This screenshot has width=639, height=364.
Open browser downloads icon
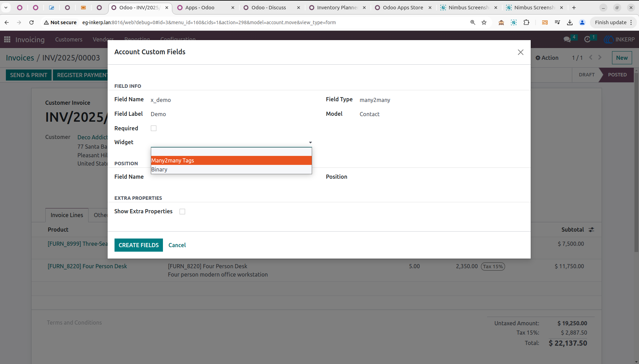[x=570, y=22]
